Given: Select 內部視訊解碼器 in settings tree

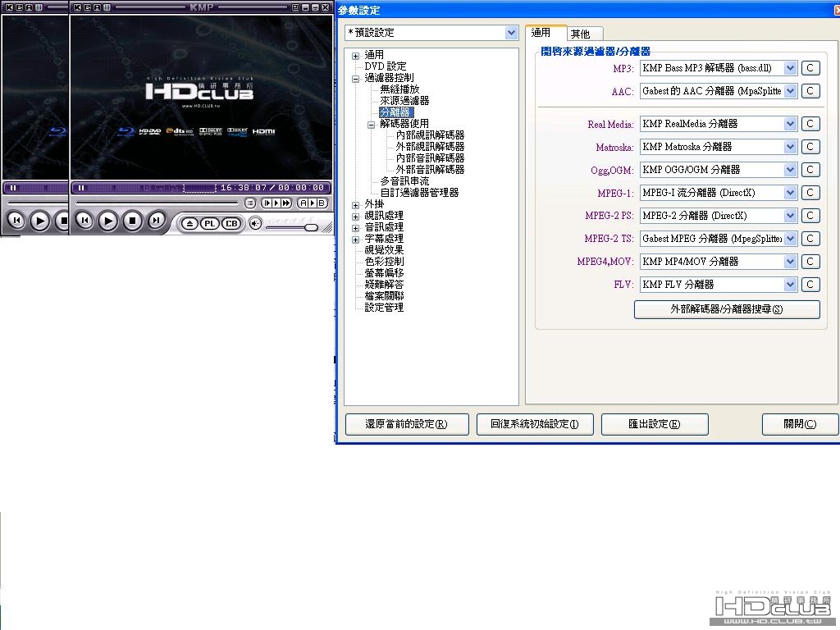Looking at the screenshot, I should pyautogui.click(x=430, y=135).
